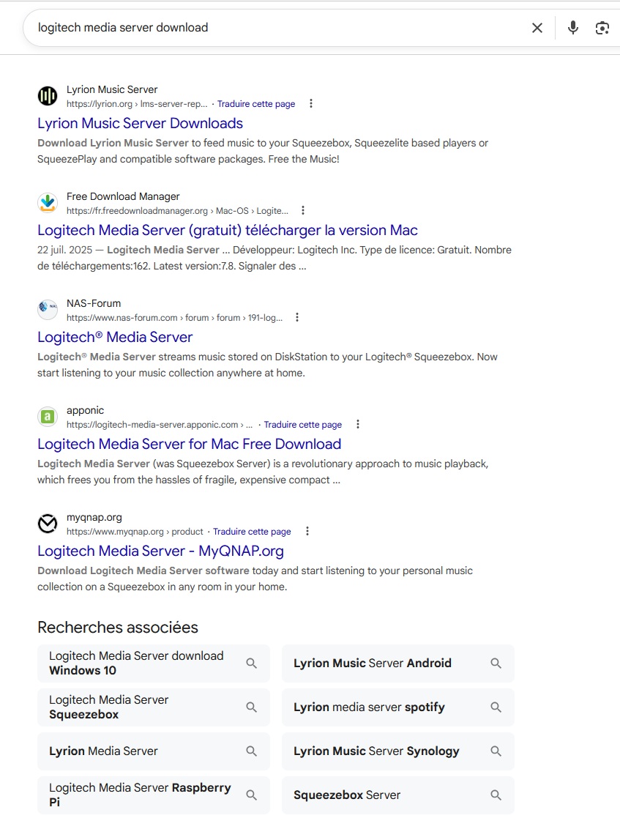620x840 pixels.
Task: Click magnifier icon in Windows 10 suggestion
Action: tap(251, 664)
